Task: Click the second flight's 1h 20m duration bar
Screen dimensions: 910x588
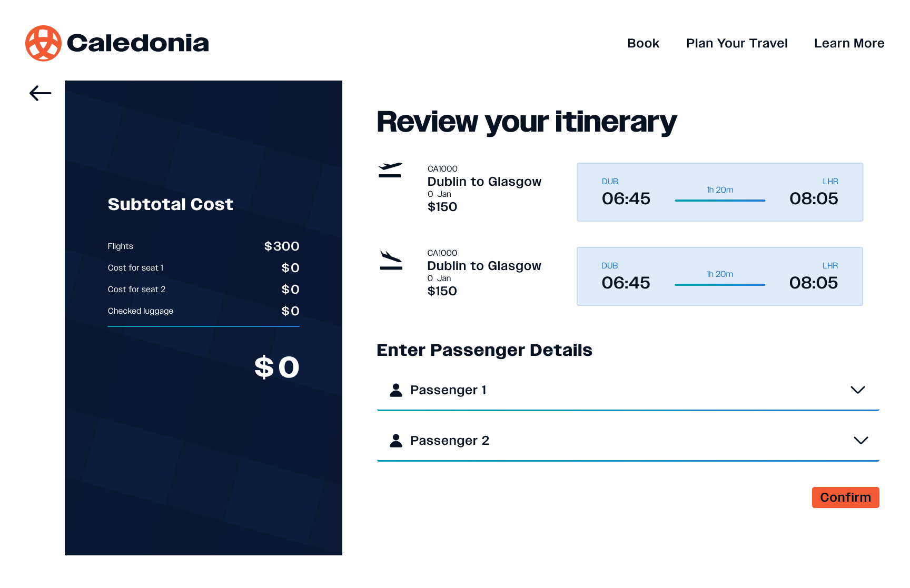Action: click(x=720, y=284)
